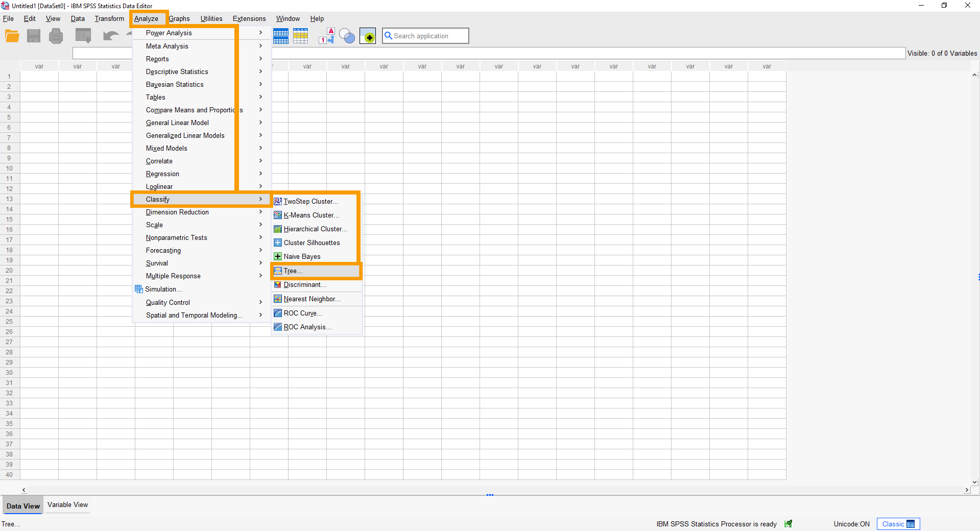Viewport: 980px width, 531px height.
Task: Click the processor ready status icon
Action: point(788,524)
